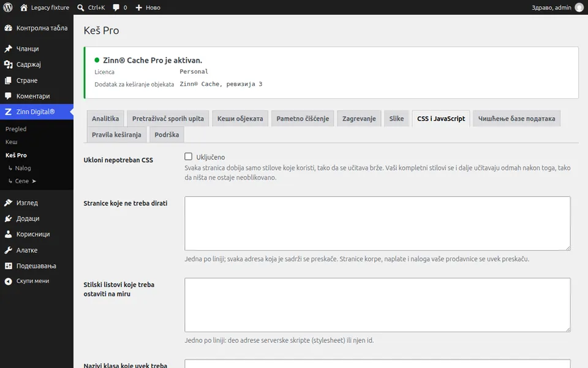
Task: Go to the Pametno čišćenje tab
Action: pyautogui.click(x=303, y=118)
